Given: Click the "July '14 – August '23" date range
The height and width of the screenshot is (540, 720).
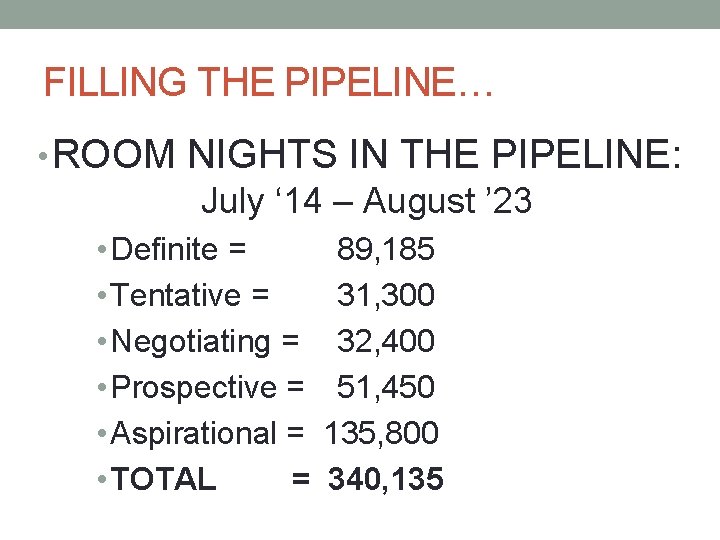Looking at the screenshot, I should click(366, 201).
